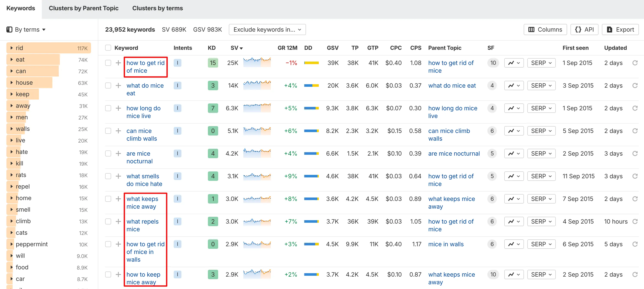Check the 'what do mice eat' row
The height and width of the screenshot is (289, 644).
pyautogui.click(x=108, y=86)
